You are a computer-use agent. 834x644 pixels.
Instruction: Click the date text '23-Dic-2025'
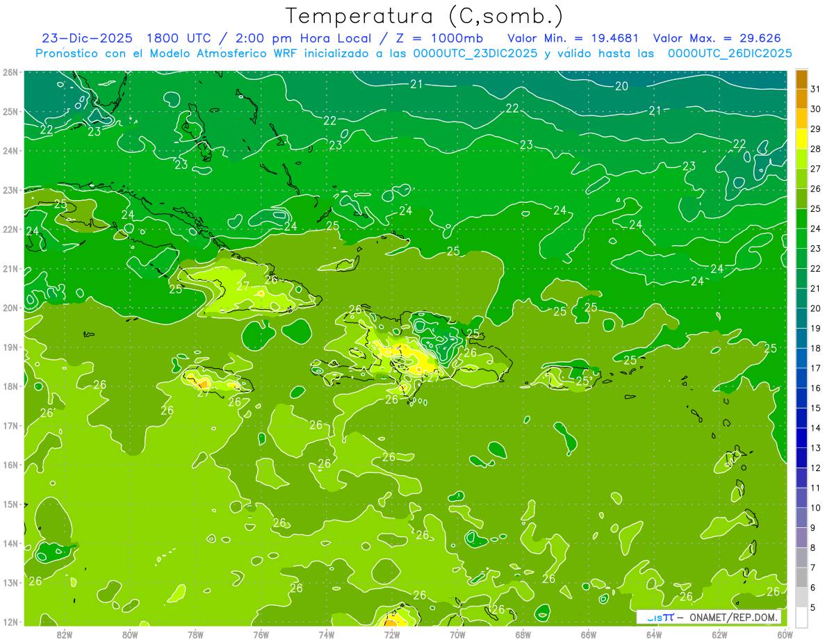pos(87,38)
